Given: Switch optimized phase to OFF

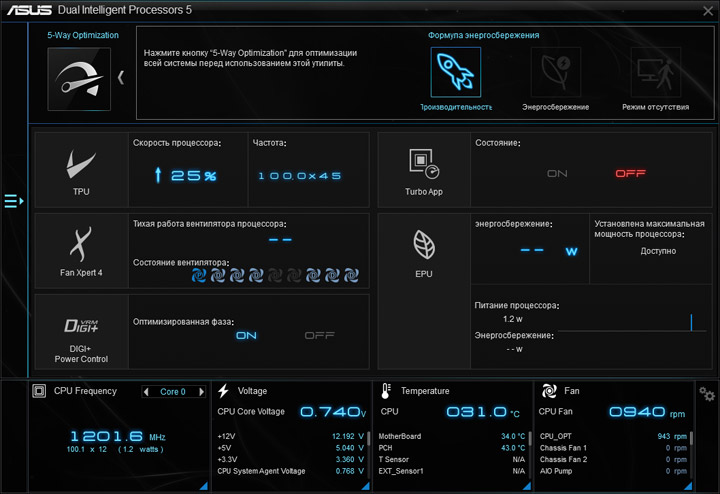Looking at the screenshot, I should (320, 336).
